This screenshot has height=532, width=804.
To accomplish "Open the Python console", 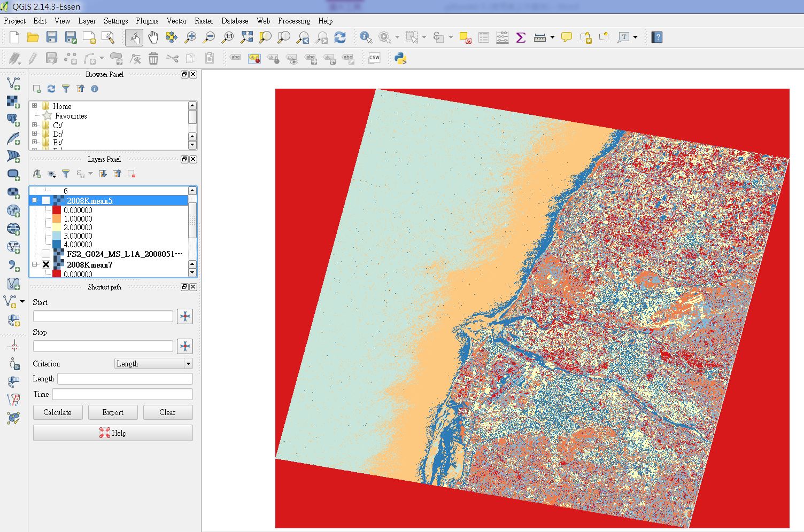I will pyautogui.click(x=400, y=58).
